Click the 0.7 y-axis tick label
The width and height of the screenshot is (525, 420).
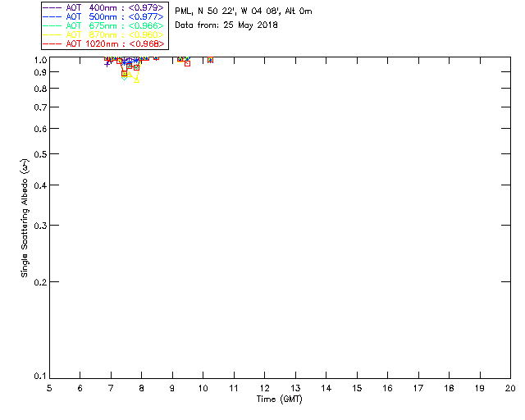(40, 107)
